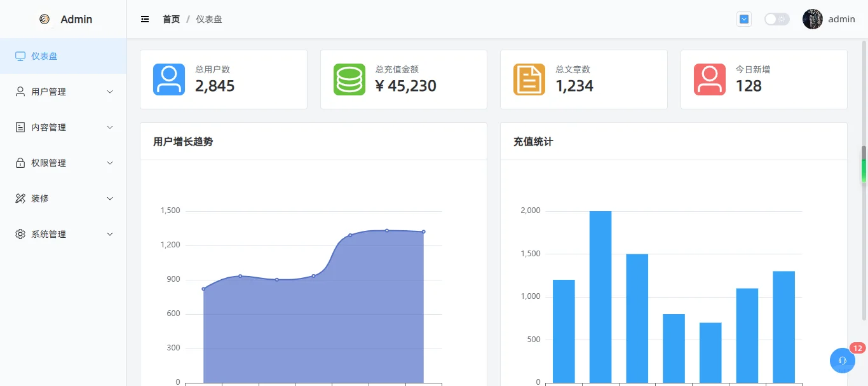Expand the 内容管理 menu

tap(48, 127)
